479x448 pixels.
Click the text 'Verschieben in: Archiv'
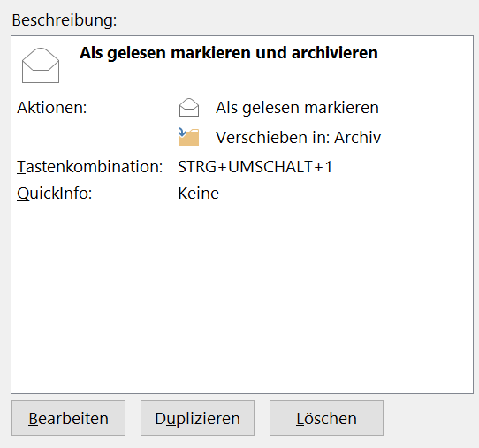pyautogui.click(x=299, y=137)
